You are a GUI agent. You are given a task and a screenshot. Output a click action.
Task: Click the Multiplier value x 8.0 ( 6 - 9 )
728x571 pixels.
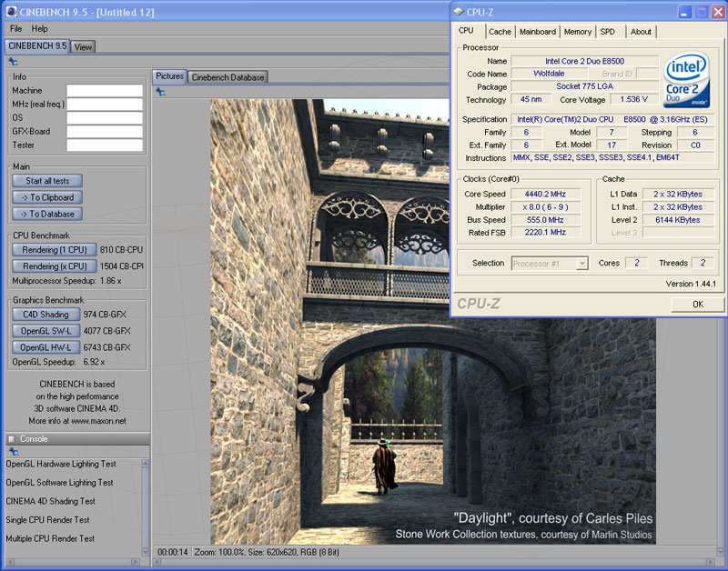click(545, 207)
